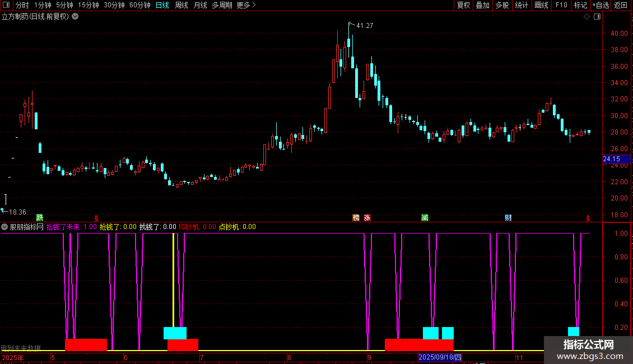Click the $ marker at chart's right end
The height and width of the screenshot is (364, 633).
click(588, 218)
